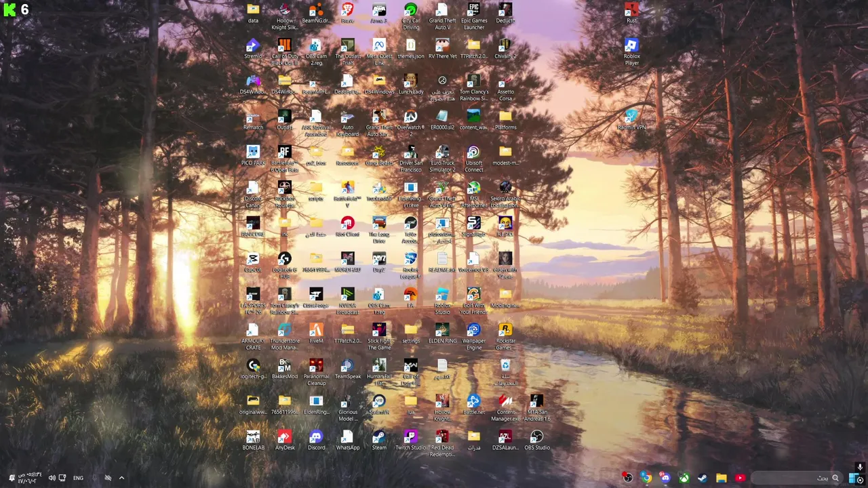Open Chrome from the taskbar

(646, 478)
